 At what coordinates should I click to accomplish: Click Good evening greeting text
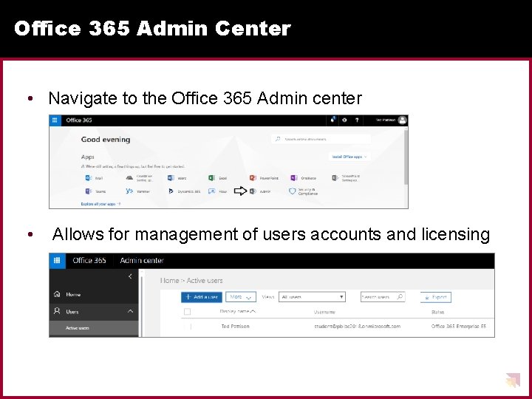[106, 140]
